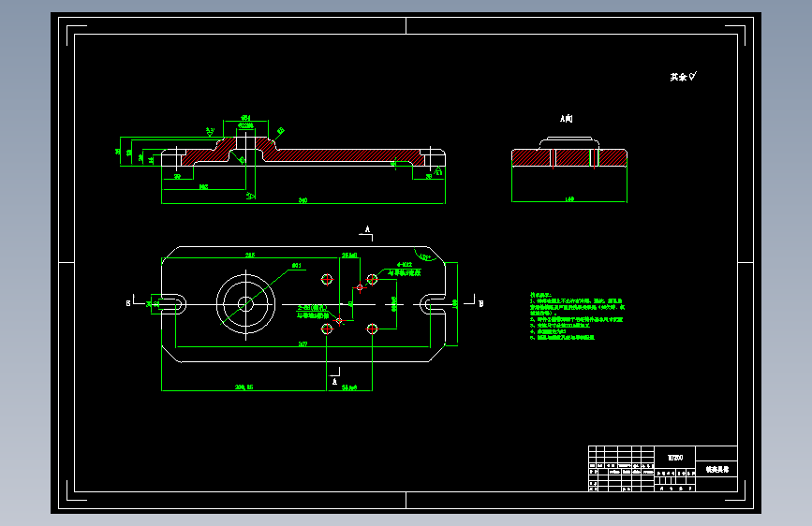Select section mark B left of the plate
812x526 pixels.
click(128, 303)
